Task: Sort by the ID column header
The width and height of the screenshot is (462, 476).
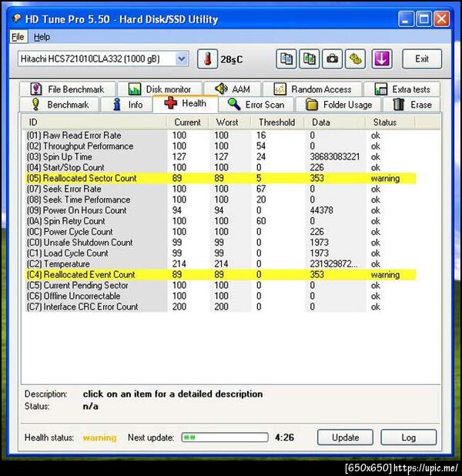Action: click(x=94, y=122)
